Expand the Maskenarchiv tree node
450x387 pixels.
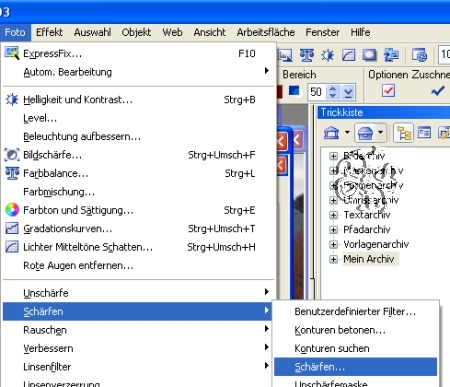coord(333,171)
